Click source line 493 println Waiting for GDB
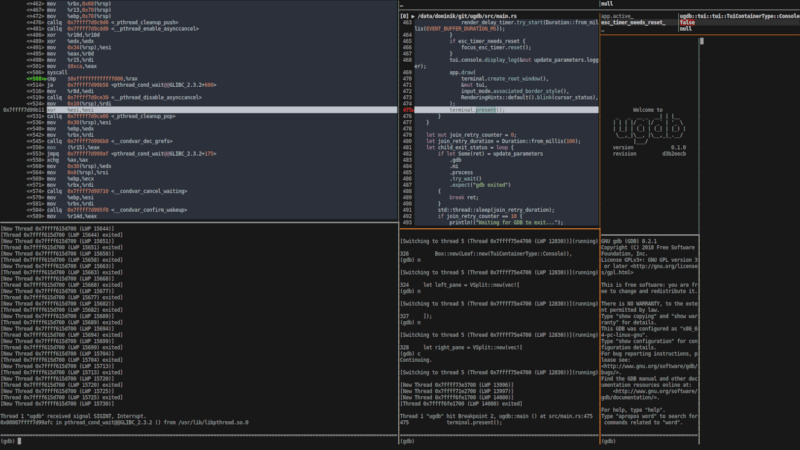The height and width of the screenshot is (450, 800). pos(506,222)
